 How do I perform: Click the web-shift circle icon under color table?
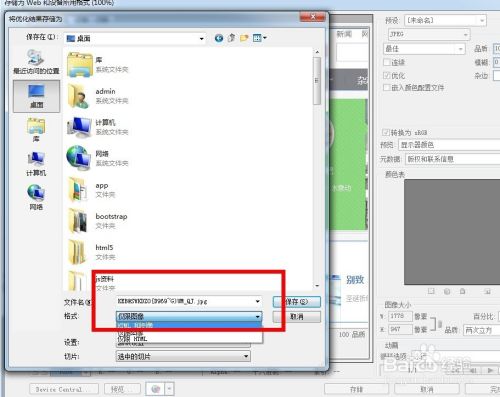[447, 291]
